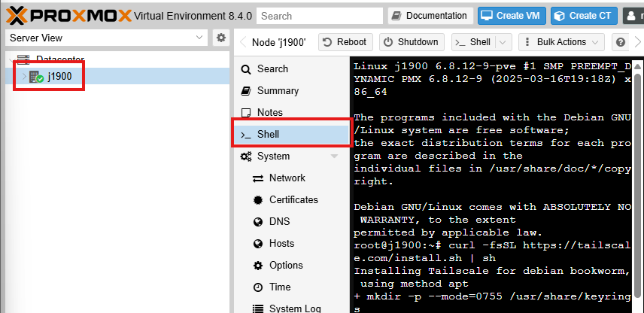Open the Bulk Actions menu
Viewport: 644px width, 313px height.
tap(561, 42)
